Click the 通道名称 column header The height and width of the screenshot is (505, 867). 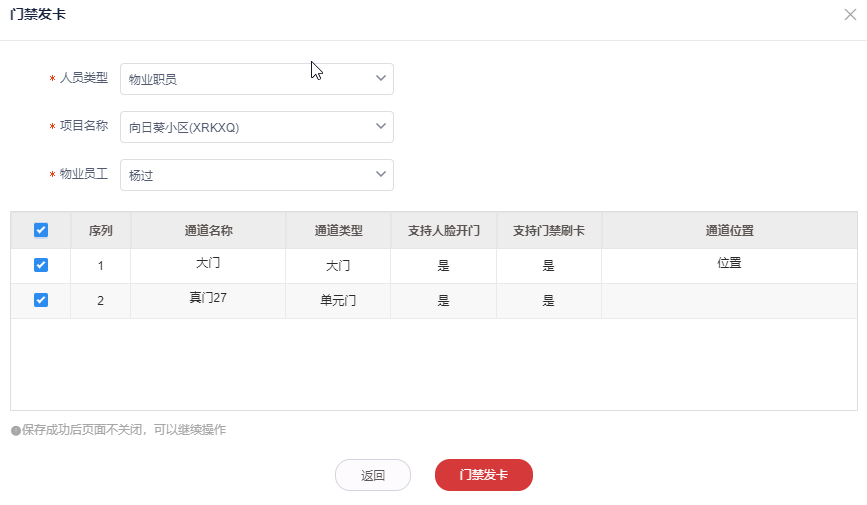(x=208, y=230)
